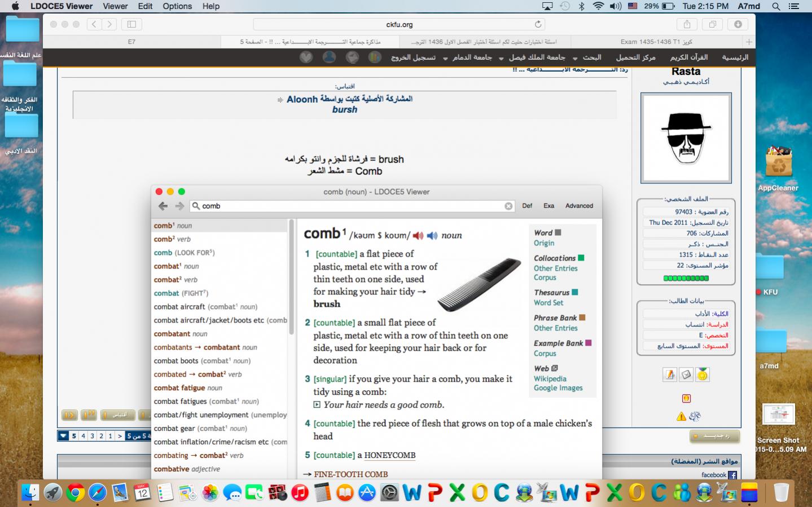
Task: Click the Safari forward button
Action: (109, 24)
